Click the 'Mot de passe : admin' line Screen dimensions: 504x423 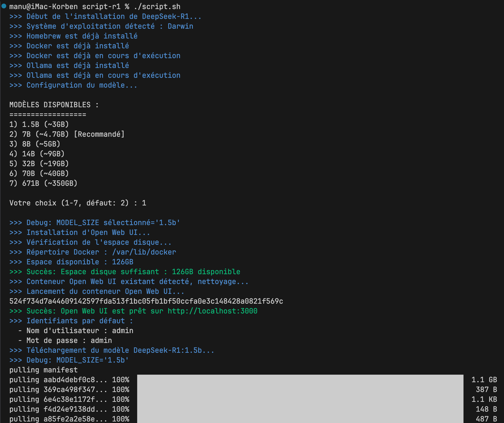[65, 340]
